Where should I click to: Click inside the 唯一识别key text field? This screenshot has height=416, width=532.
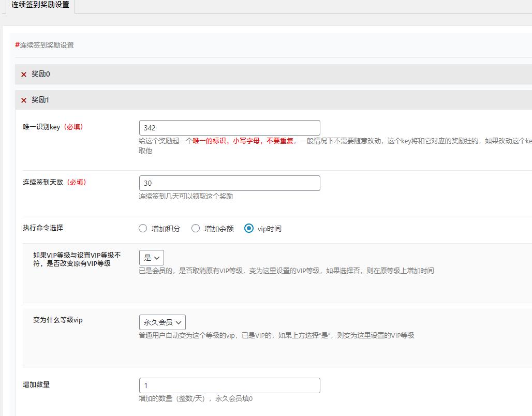pyautogui.click(x=229, y=127)
